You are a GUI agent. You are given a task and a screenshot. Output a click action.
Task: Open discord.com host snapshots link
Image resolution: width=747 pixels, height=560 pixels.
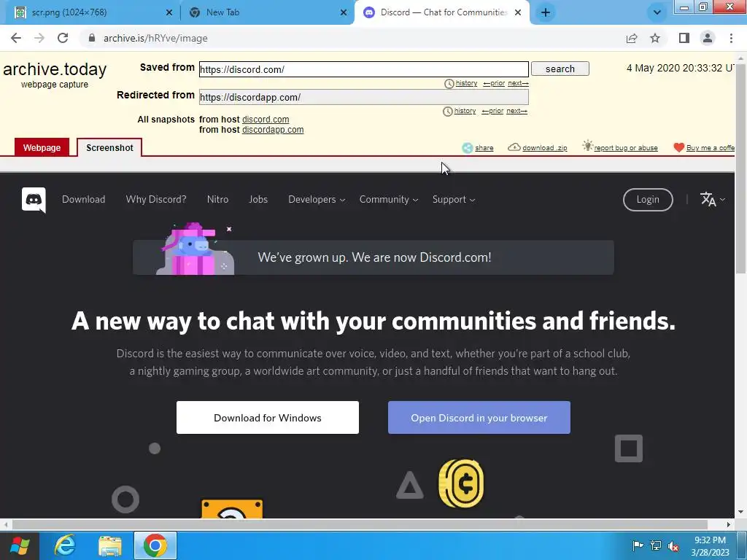[266, 120]
